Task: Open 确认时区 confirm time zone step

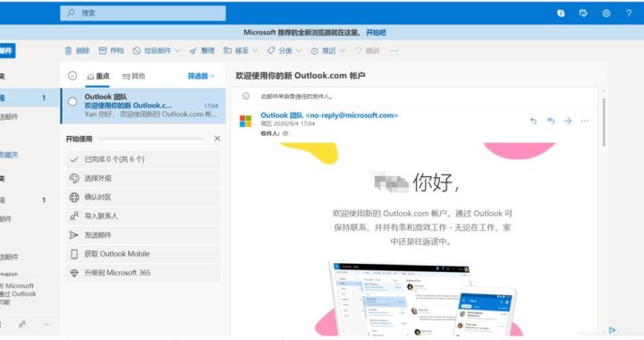Action: (x=143, y=197)
